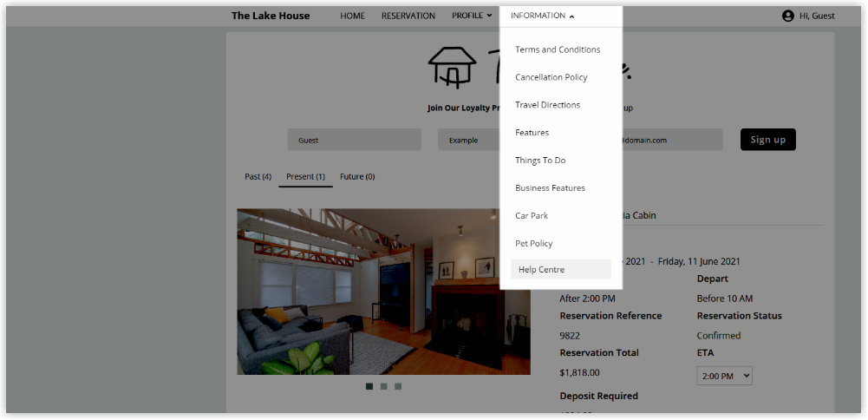Click the Example last name field
This screenshot has width=868, height=420.
(468, 140)
